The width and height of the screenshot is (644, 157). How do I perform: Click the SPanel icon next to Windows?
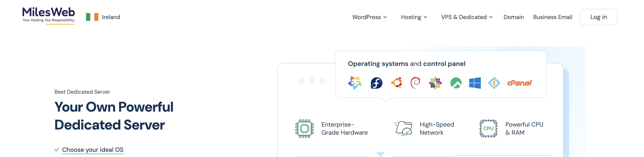pos(494,83)
